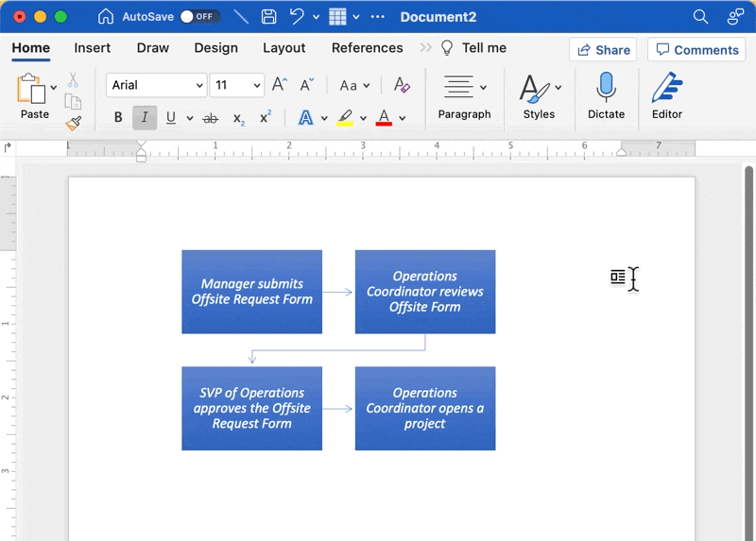Viewport: 756px width, 541px height.
Task: Open the Comments button
Action: [696, 50]
